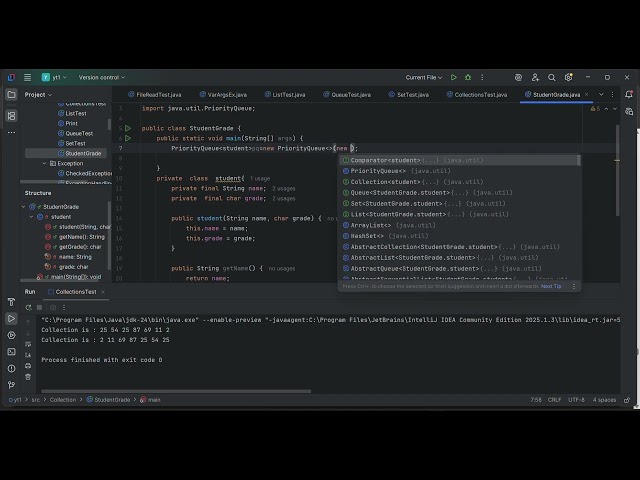
Task: Select getGrade(): char in Structure
Action: [80, 247]
